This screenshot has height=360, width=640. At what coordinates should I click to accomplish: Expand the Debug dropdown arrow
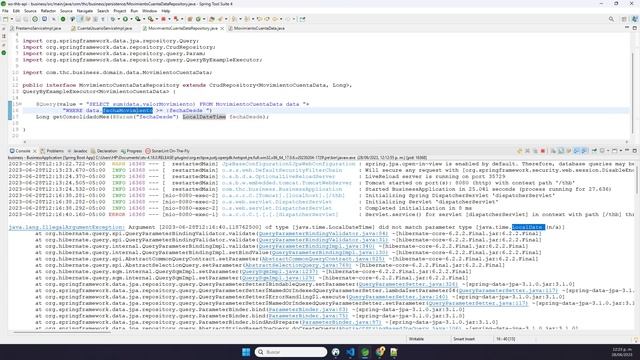[118, 19]
